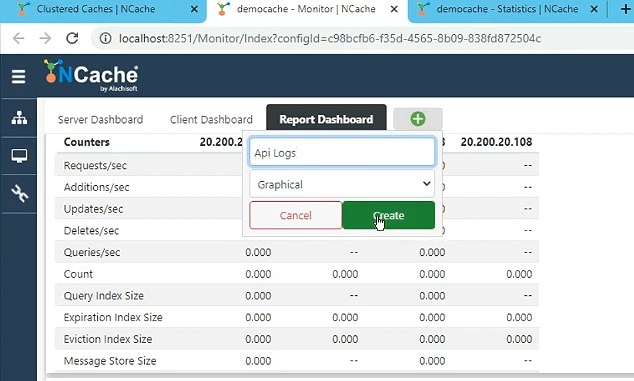Click the browser address bar URL
Image resolution: width=634 pixels, height=381 pixels.
tap(330, 38)
